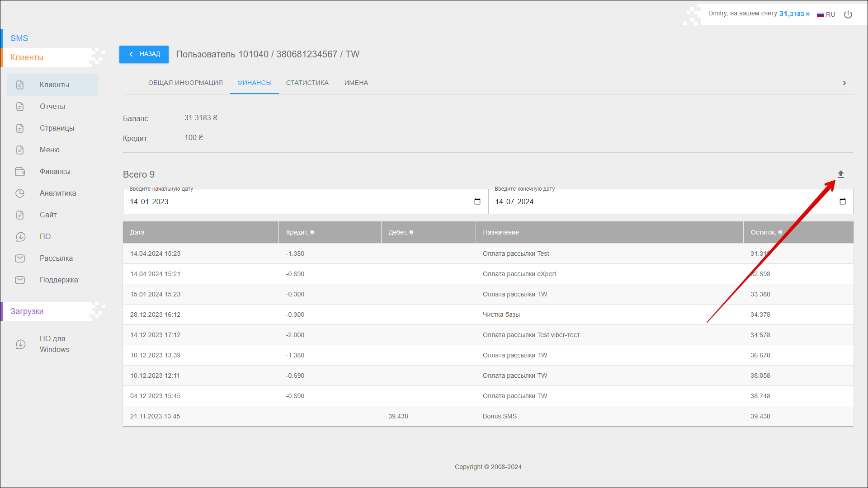
Task: Open Финансы in the sidebar
Action: click(55, 172)
